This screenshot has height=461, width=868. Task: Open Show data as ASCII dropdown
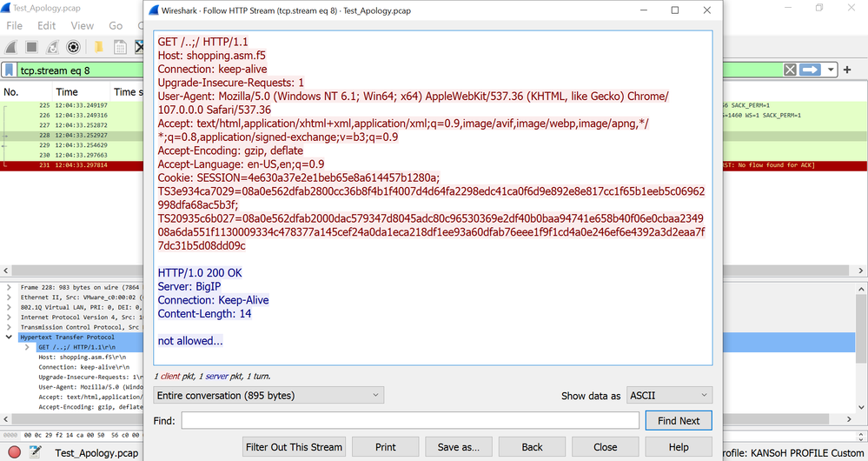pos(669,395)
